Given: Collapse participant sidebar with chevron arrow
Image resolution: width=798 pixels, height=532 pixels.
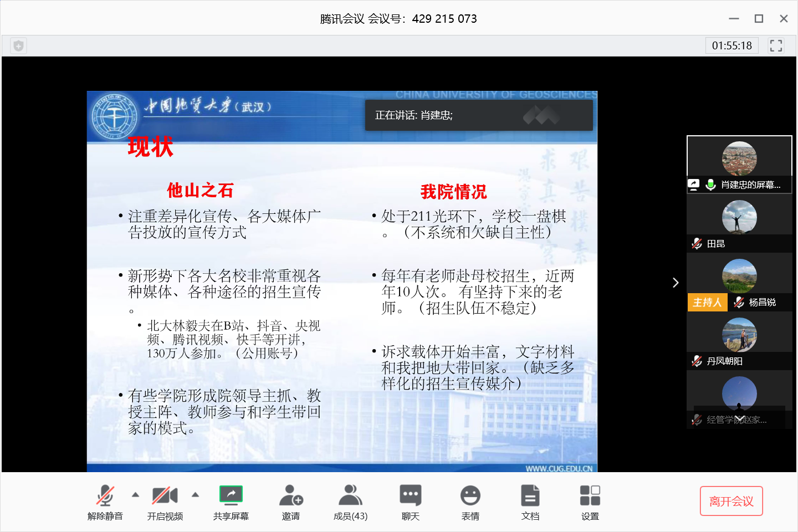Looking at the screenshot, I should coord(675,283).
